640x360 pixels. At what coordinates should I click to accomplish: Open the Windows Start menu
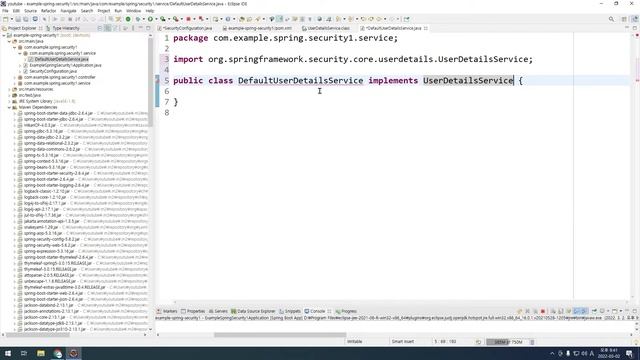(8, 353)
